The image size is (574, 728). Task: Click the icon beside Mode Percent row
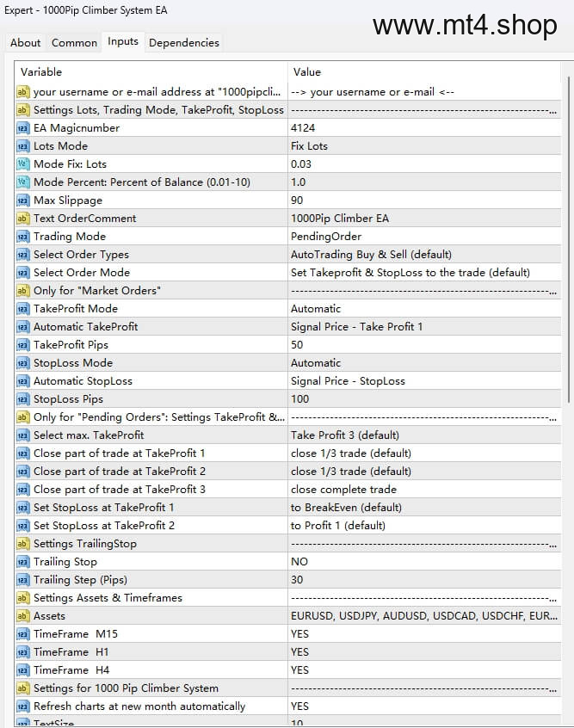coord(22,182)
